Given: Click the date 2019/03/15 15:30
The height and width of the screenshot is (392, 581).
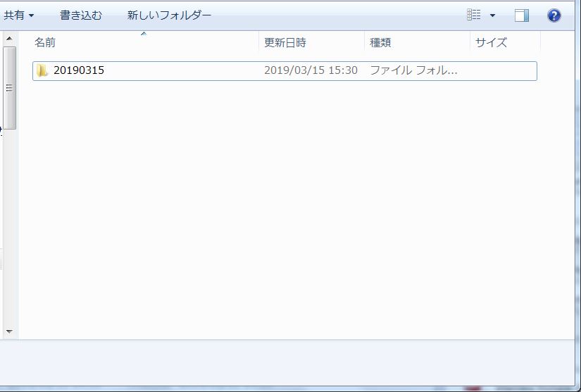Looking at the screenshot, I should [311, 70].
